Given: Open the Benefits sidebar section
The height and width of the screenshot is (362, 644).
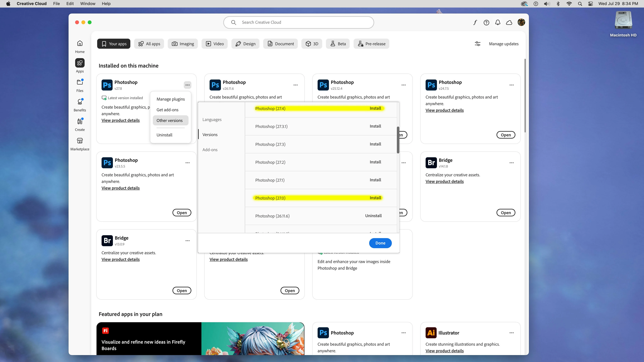Looking at the screenshot, I should 80,105.
